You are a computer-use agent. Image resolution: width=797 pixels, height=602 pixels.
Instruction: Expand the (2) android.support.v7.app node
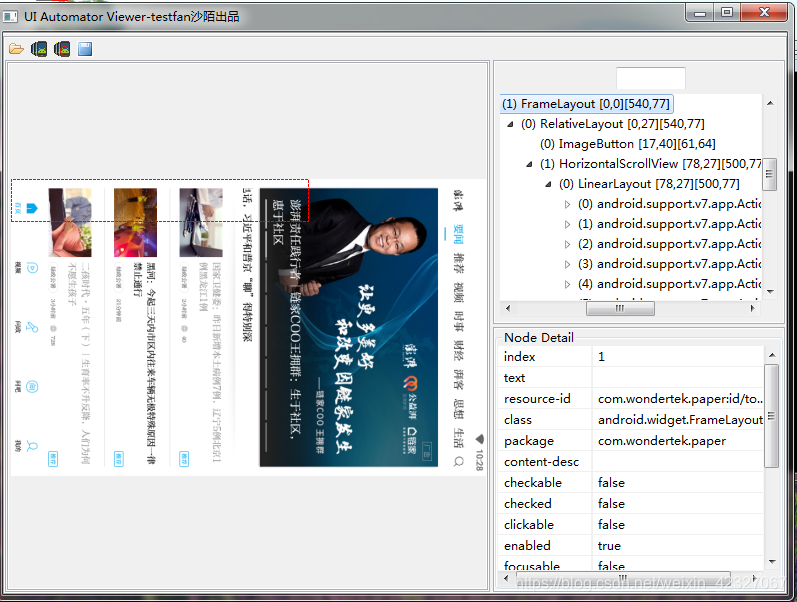click(x=567, y=244)
